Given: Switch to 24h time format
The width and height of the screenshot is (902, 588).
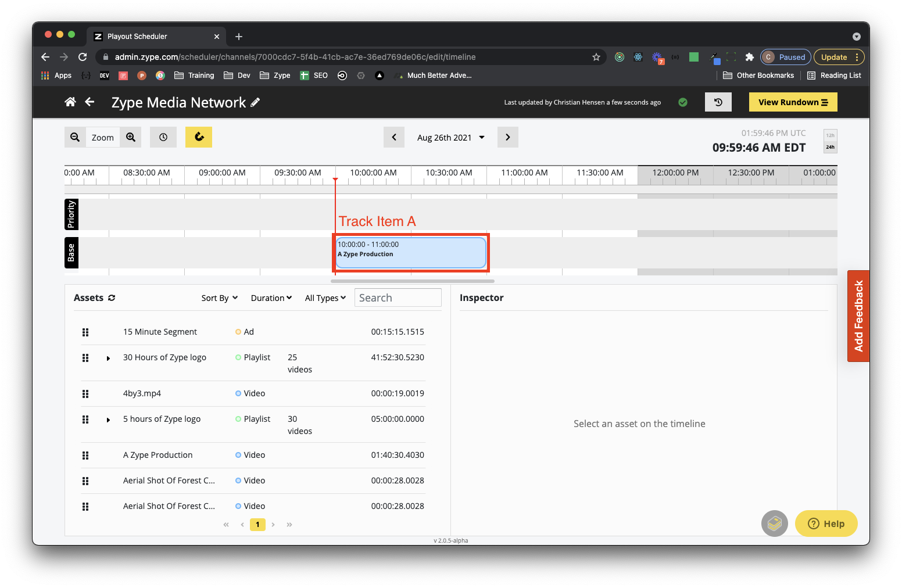Looking at the screenshot, I should pyautogui.click(x=831, y=147).
